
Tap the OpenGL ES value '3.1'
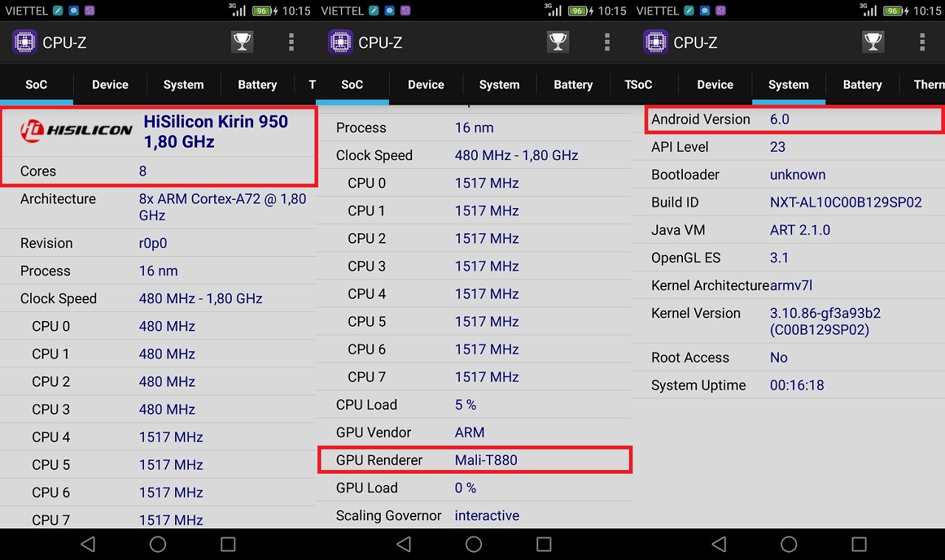[780, 258]
